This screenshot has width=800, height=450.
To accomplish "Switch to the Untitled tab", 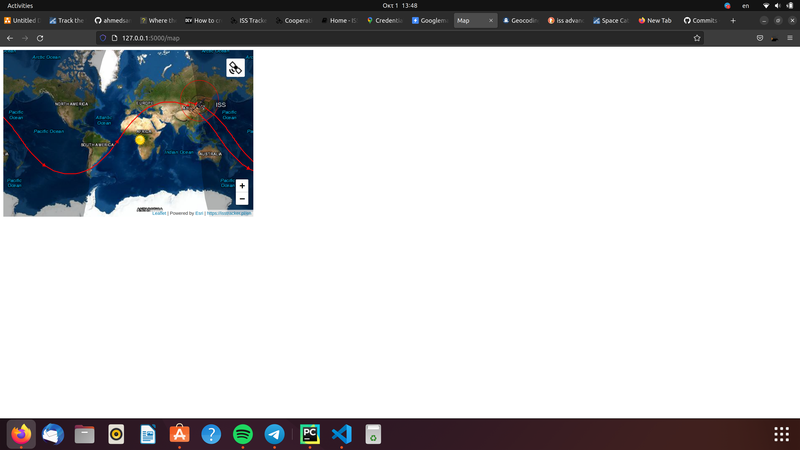I will pos(22,20).
